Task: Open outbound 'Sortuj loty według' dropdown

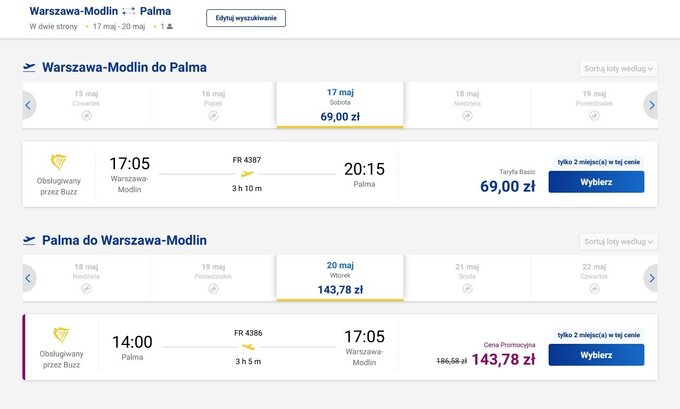Action: tap(619, 69)
